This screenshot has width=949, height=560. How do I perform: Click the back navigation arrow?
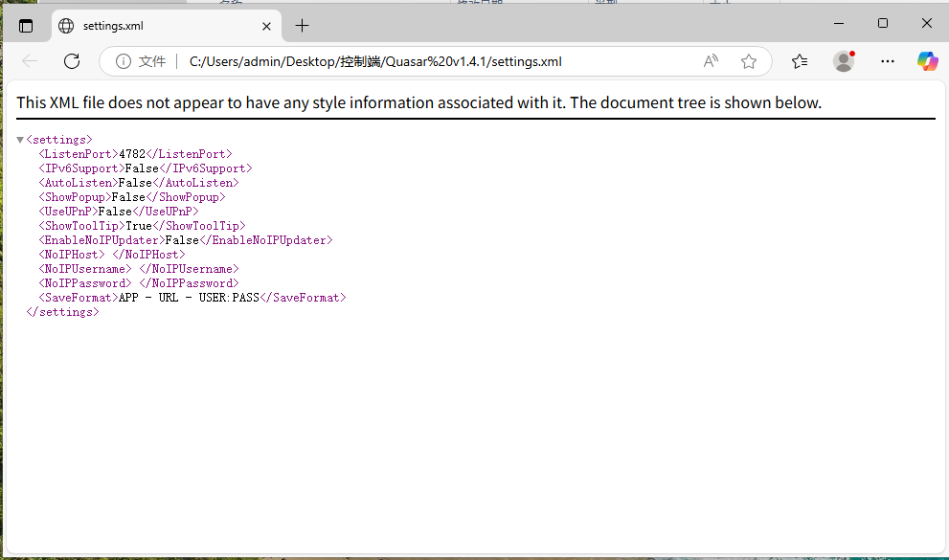tap(30, 61)
